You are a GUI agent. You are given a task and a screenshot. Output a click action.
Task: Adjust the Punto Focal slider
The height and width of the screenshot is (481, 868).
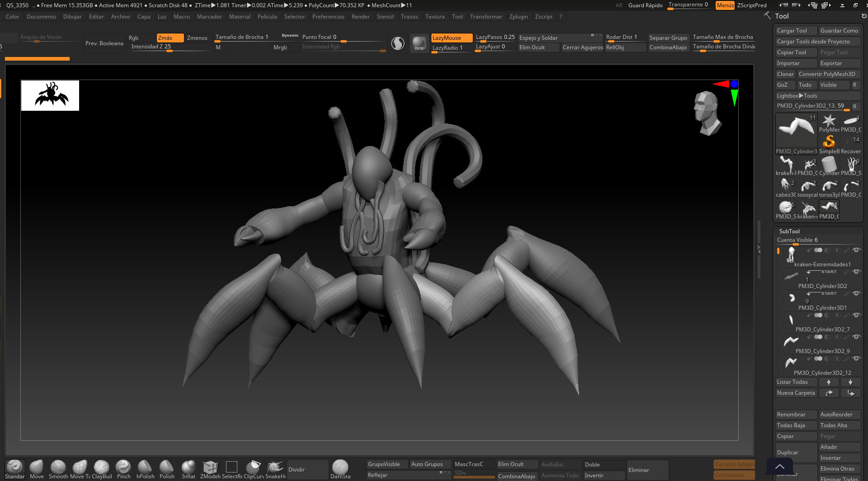pos(344,38)
